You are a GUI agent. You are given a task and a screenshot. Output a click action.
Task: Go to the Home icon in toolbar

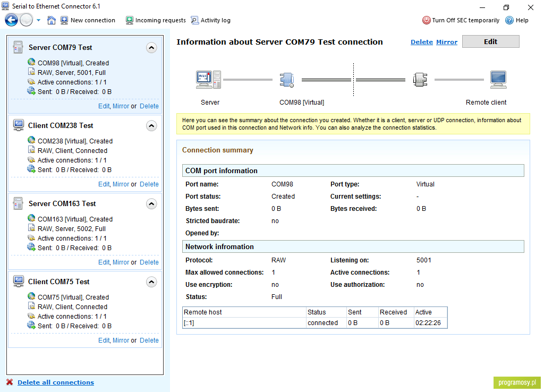(52, 20)
